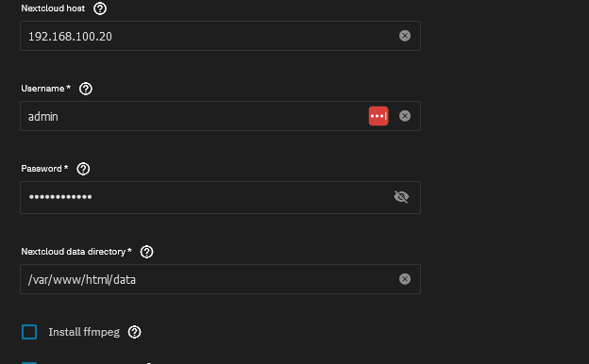
Task: Clear the admin username value
Action: click(405, 116)
